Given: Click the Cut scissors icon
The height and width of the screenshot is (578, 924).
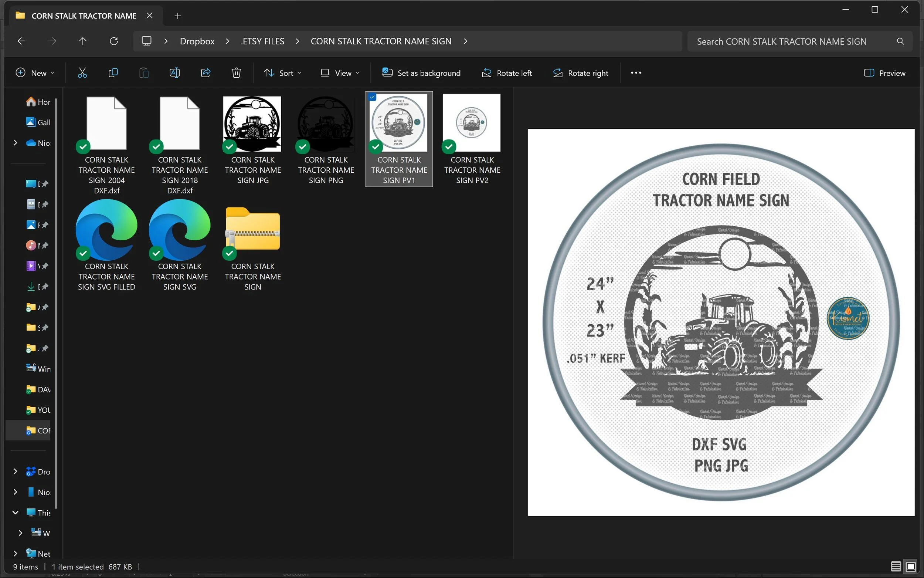Looking at the screenshot, I should (82, 72).
